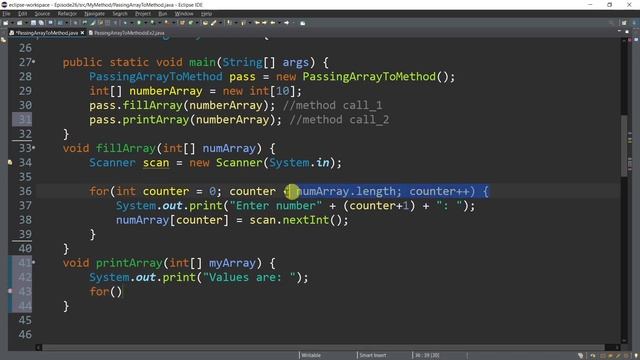
Task: Click the Save All toolbar icon
Action: tap(41, 23)
